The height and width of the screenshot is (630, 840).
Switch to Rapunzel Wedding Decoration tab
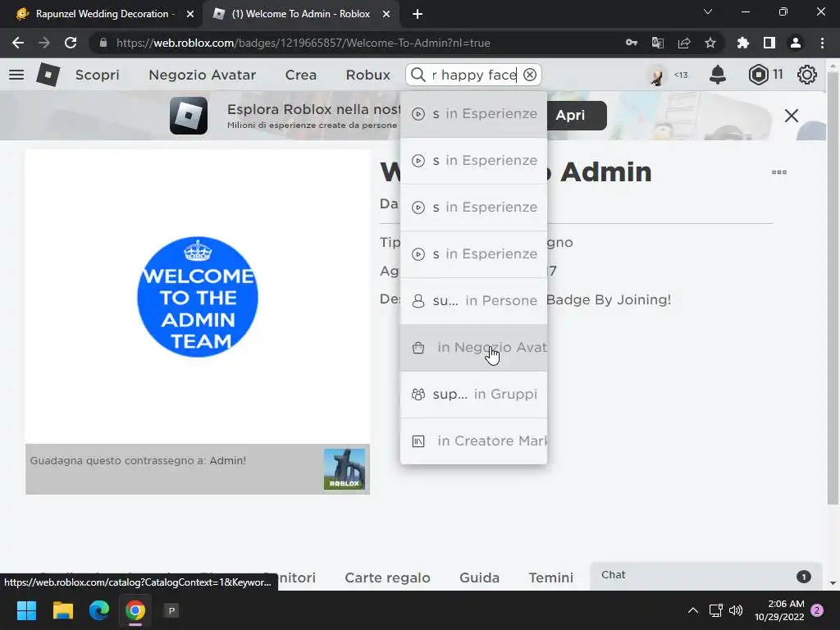(x=102, y=14)
